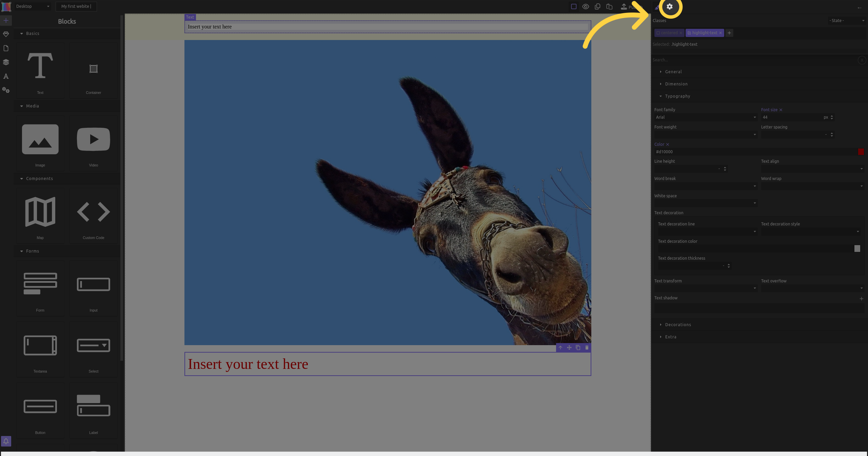Clear the Font size value

click(781, 110)
